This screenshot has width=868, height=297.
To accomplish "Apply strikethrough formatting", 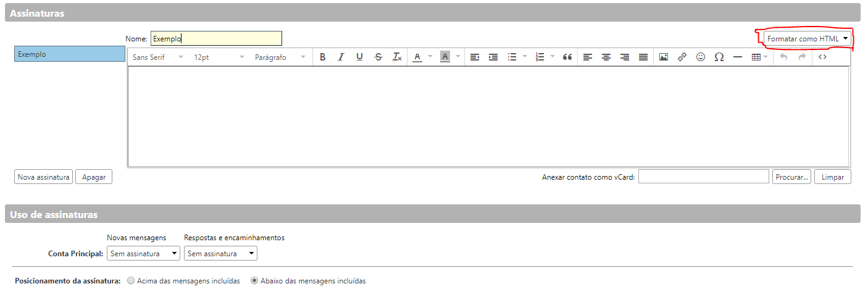I will 378,57.
